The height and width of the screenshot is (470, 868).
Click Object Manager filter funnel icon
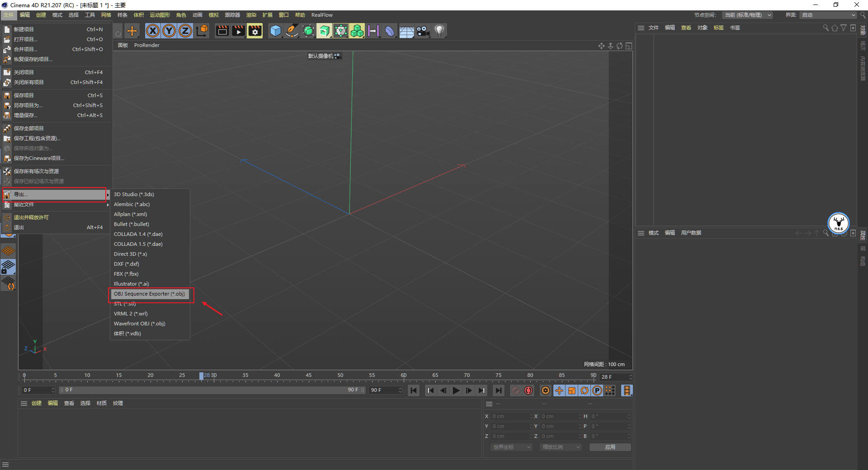(844, 28)
